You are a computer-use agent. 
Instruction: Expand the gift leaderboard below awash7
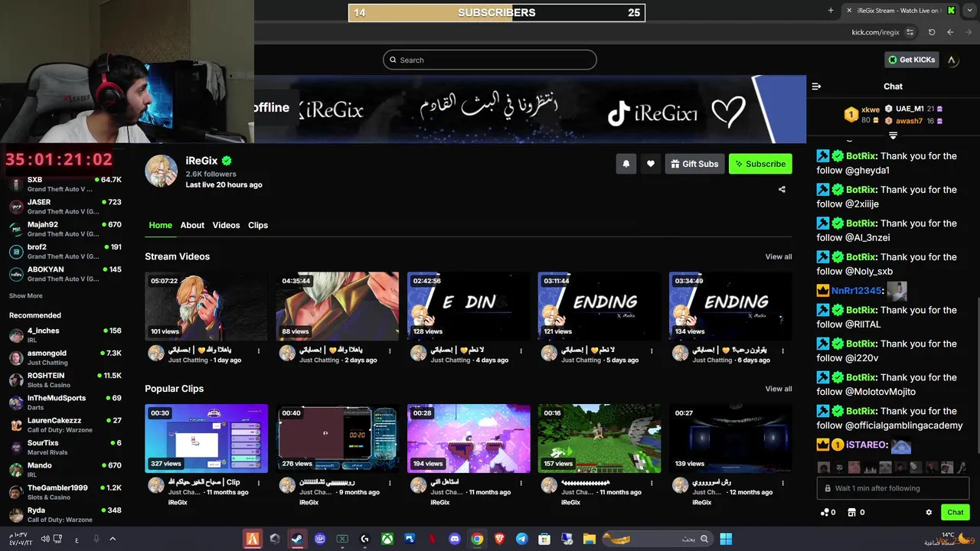tap(893, 135)
